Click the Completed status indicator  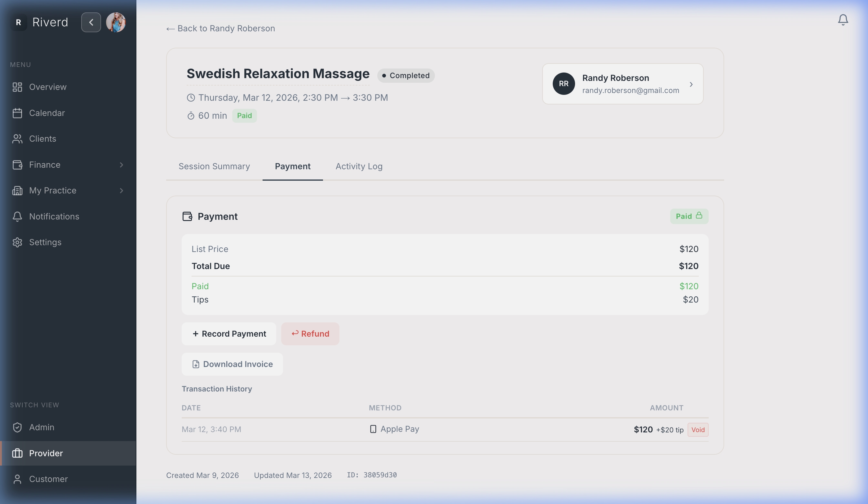click(406, 75)
